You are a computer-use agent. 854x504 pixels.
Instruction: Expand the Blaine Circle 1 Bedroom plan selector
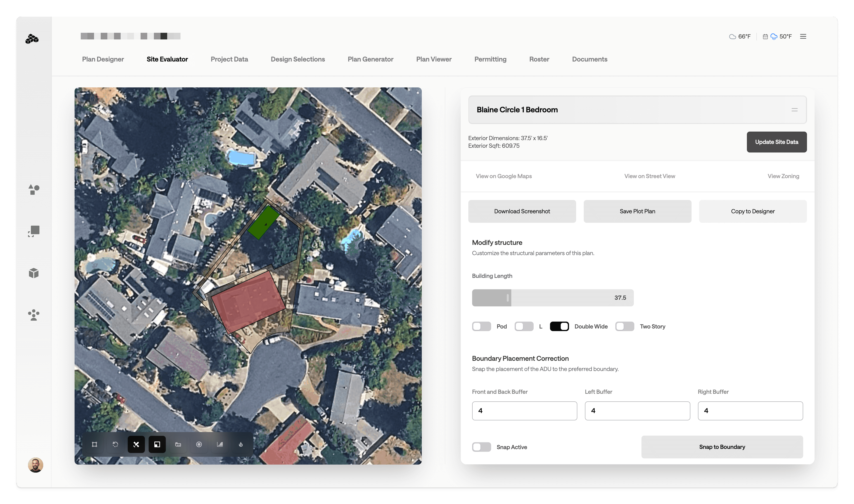click(795, 109)
